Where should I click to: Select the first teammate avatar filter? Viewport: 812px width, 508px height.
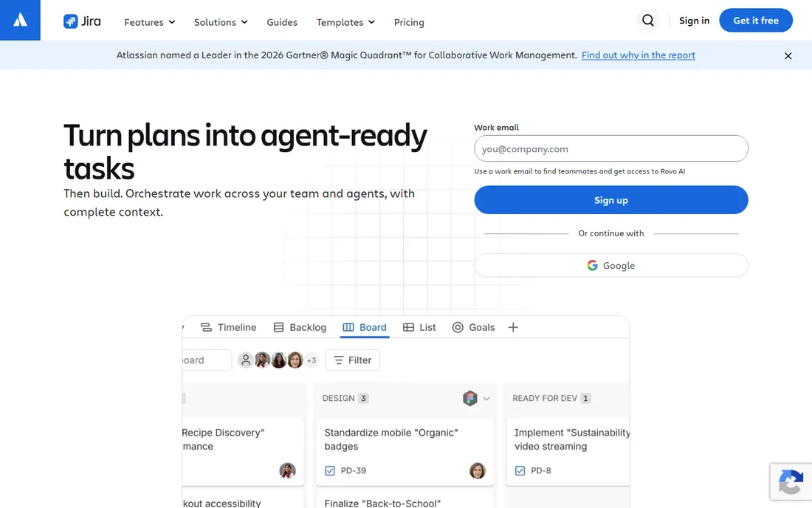tap(263, 360)
